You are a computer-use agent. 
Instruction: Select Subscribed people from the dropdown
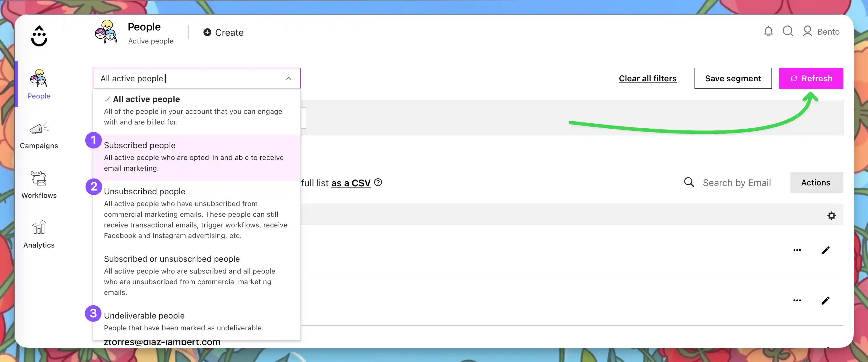(139, 145)
